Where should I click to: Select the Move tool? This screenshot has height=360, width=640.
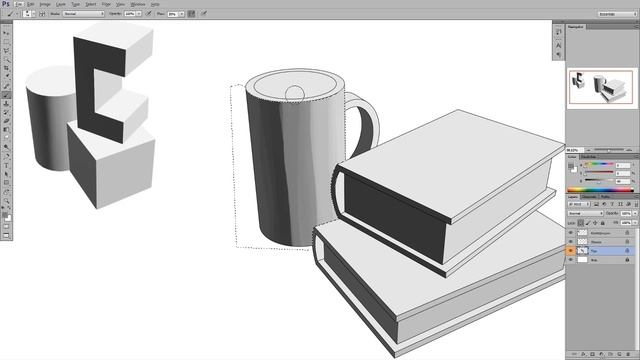click(6, 33)
